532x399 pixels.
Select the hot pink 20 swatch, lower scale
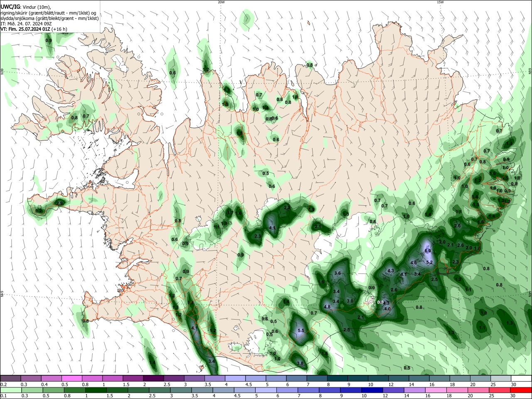(478, 390)
